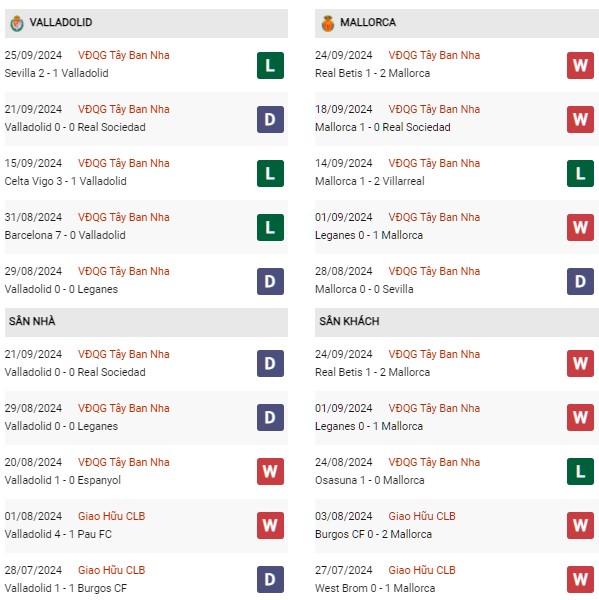This screenshot has height=600, width=599.
Task: Click the D badge for Mallorca 0-0 Sevilla
Action: (580, 281)
